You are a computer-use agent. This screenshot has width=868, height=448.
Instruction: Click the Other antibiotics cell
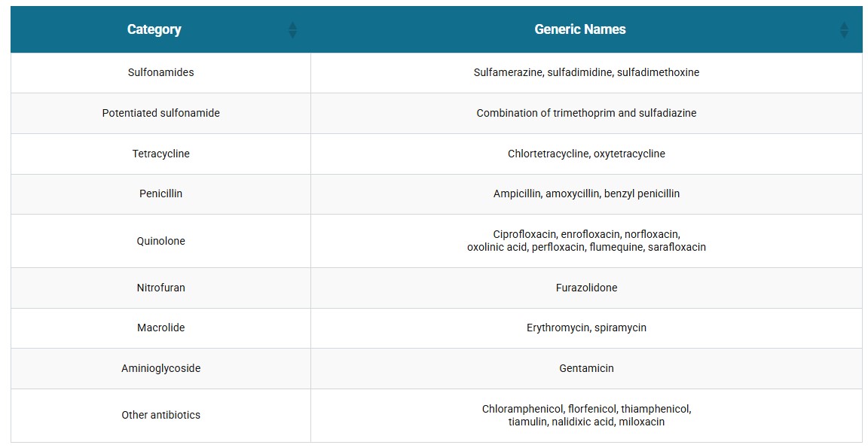coord(160,415)
